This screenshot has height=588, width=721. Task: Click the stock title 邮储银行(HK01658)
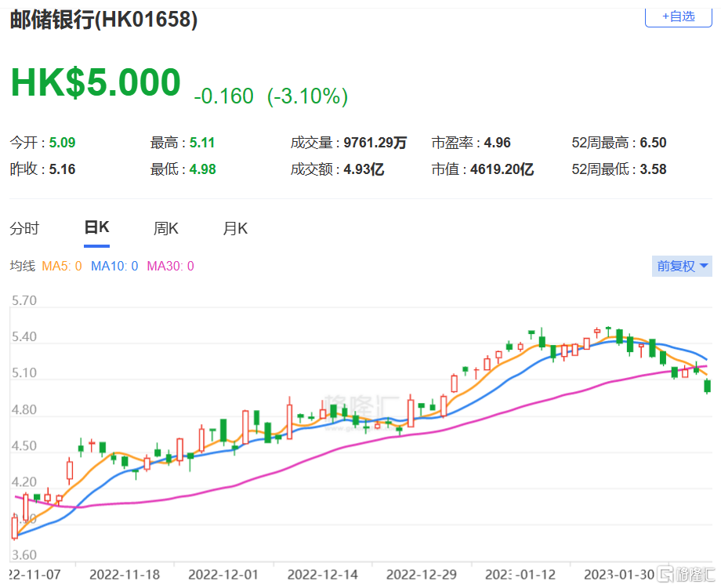point(104,20)
